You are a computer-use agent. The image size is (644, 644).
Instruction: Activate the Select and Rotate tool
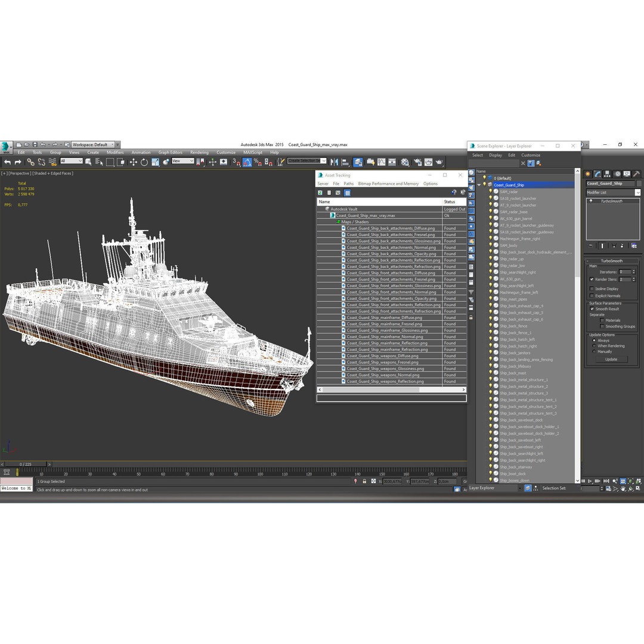point(144,162)
